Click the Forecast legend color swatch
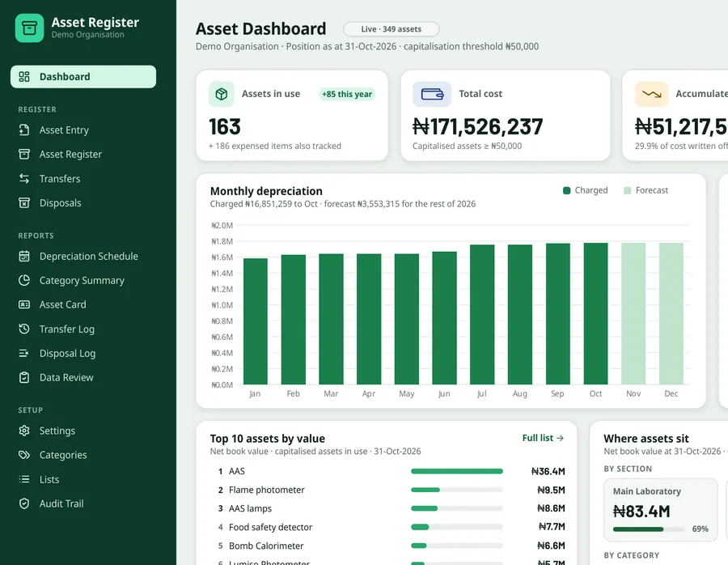Image resolution: width=728 pixels, height=565 pixels. (627, 190)
